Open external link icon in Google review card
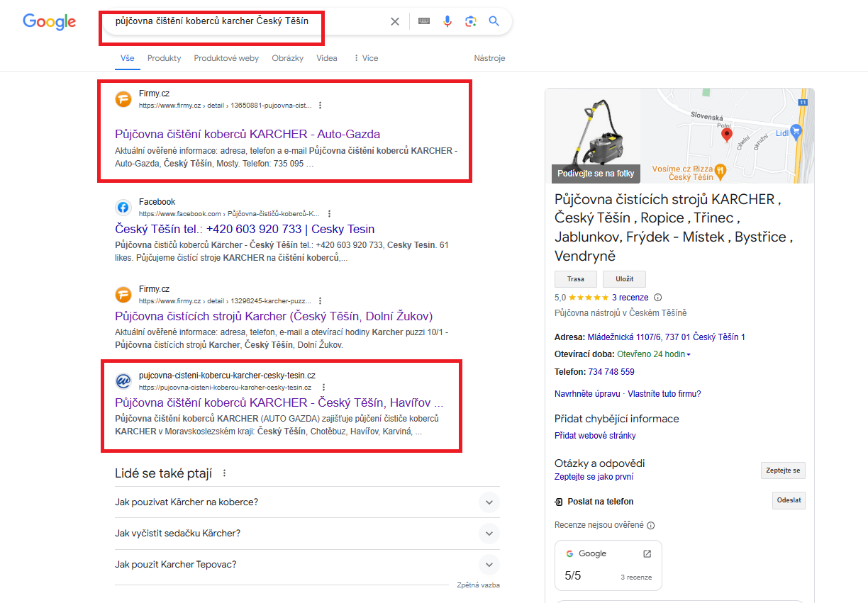The width and height of the screenshot is (868, 603). pos(647,554)
